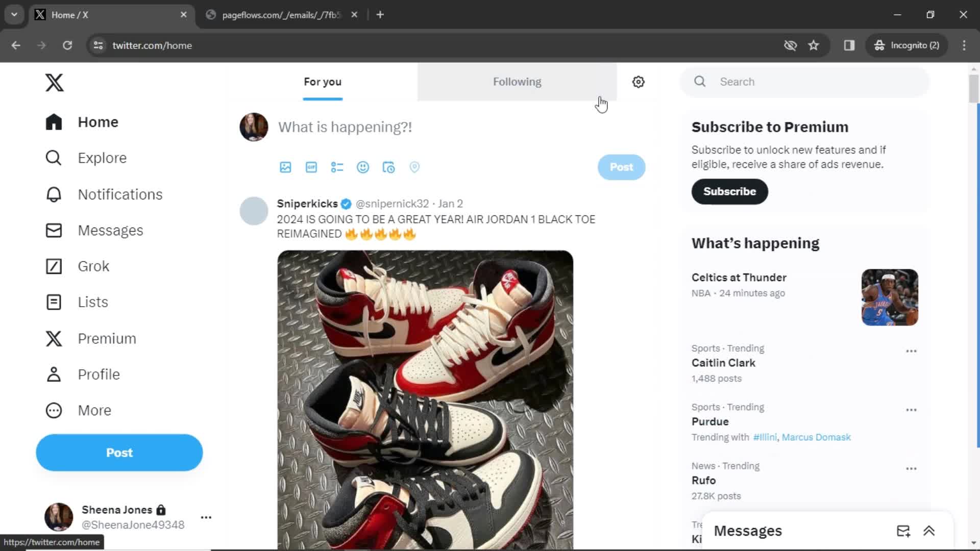Open options dots for Purdue trend

pos(911,410)
